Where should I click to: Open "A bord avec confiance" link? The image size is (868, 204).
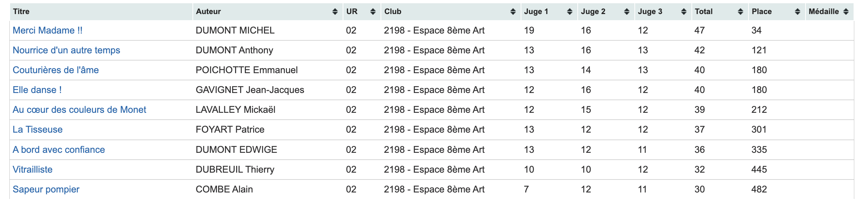(59, 150)
